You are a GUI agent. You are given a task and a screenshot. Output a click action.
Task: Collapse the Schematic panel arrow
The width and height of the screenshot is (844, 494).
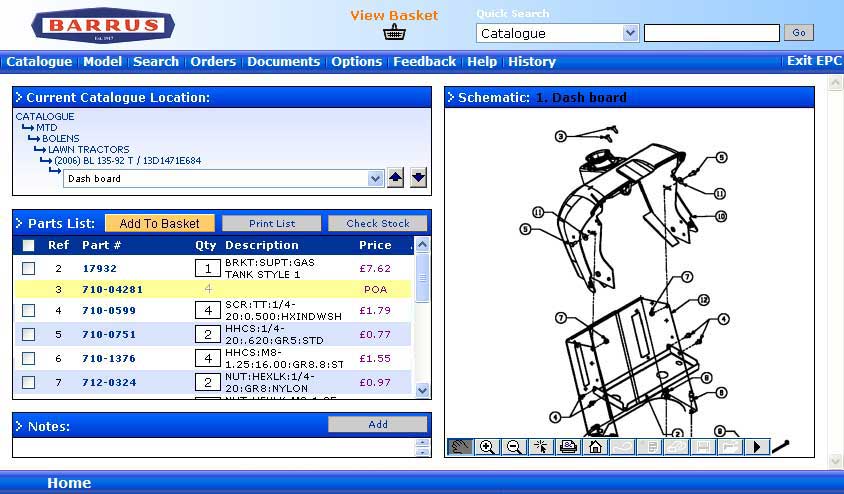click(x=451, y=97)
